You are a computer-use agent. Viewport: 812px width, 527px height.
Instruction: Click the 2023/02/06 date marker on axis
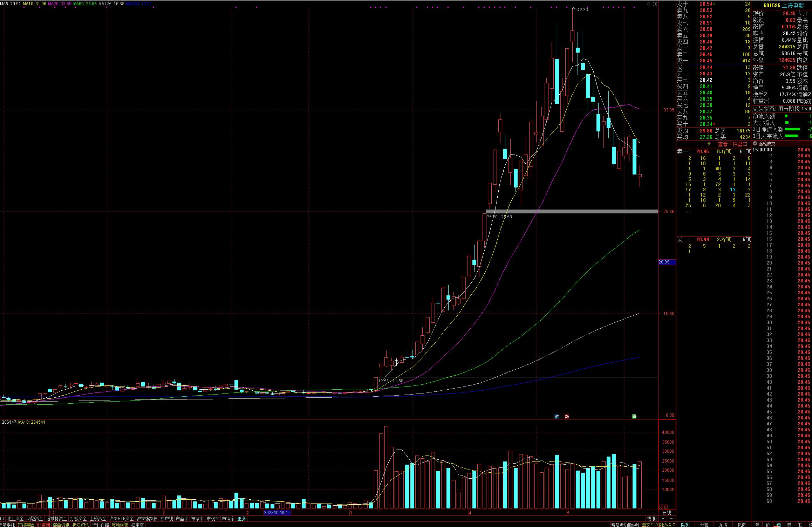(x=277, y=513)
